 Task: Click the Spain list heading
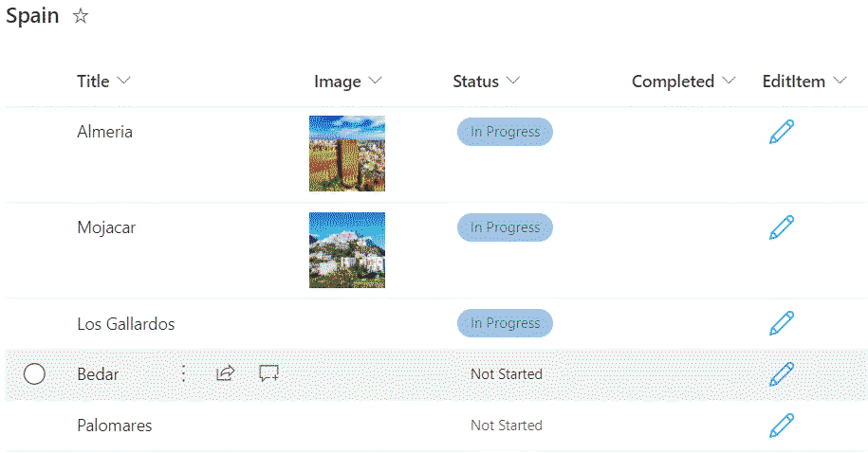point(32,16)
